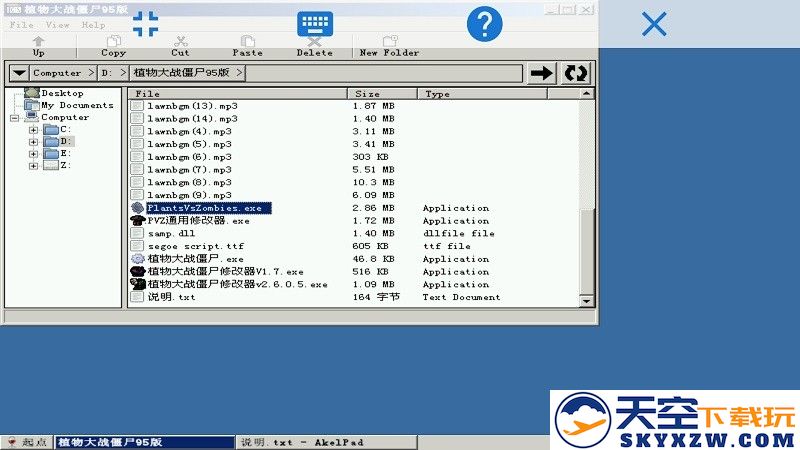Select file lawnbgm(5).mp3
800x450 pixels.
coord(189,144)
